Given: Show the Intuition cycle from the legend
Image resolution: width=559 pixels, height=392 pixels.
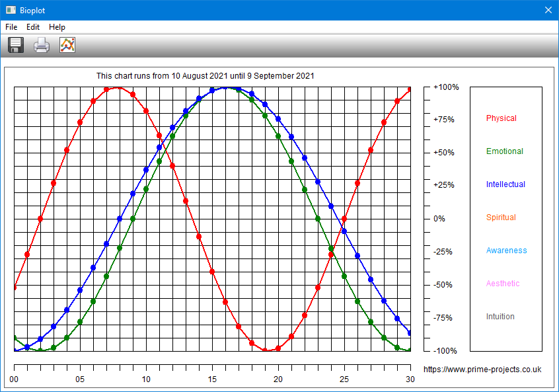Looking at the screenshot, I should pyautogui.click(x=500, y=317).
